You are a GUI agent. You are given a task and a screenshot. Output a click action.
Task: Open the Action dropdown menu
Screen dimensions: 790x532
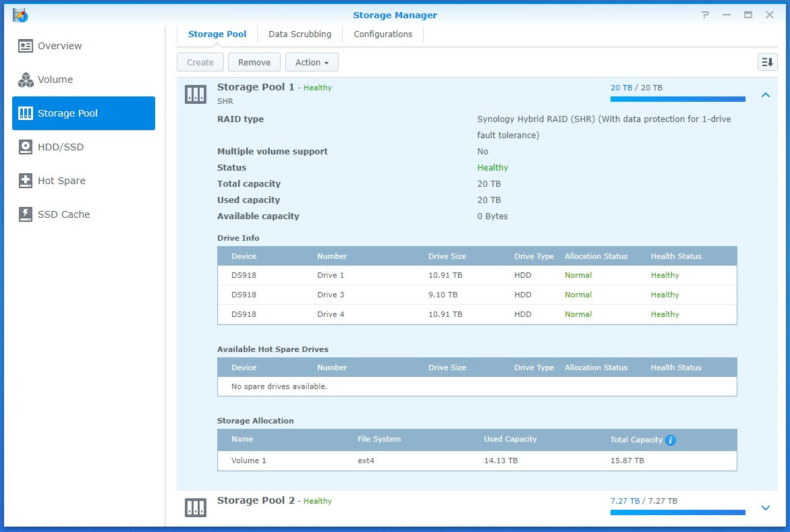point(312,61)
